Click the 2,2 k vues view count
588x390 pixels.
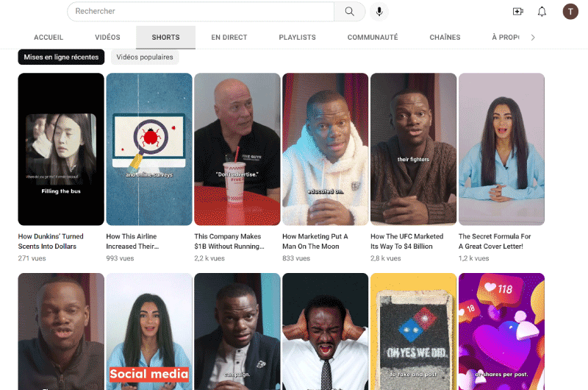click(x=209, y=258)
